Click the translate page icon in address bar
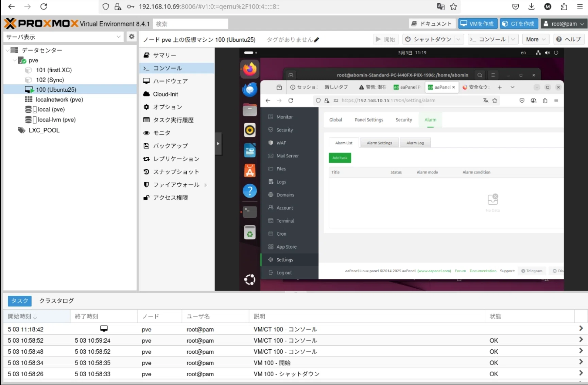 (x=440, y=6)
